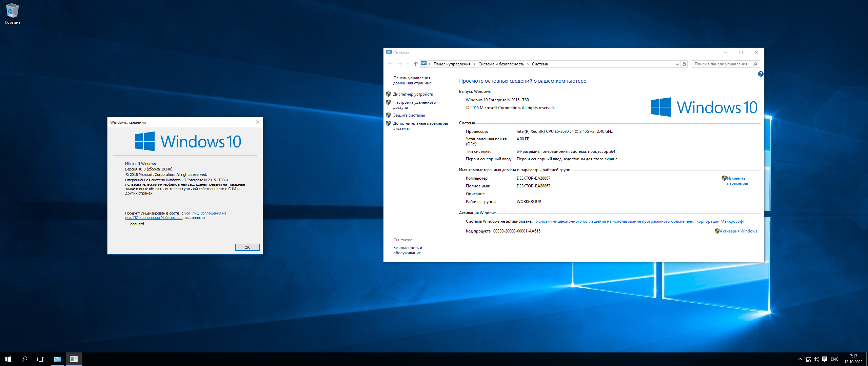
Task: Open clock showing 7:17 12.10.2022
Action: click(853, 359)
